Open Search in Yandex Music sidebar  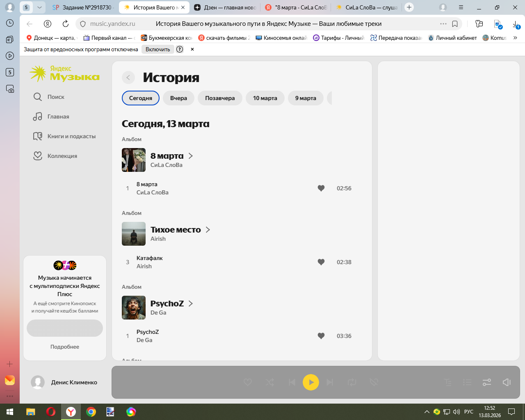[x=48, y=97]
